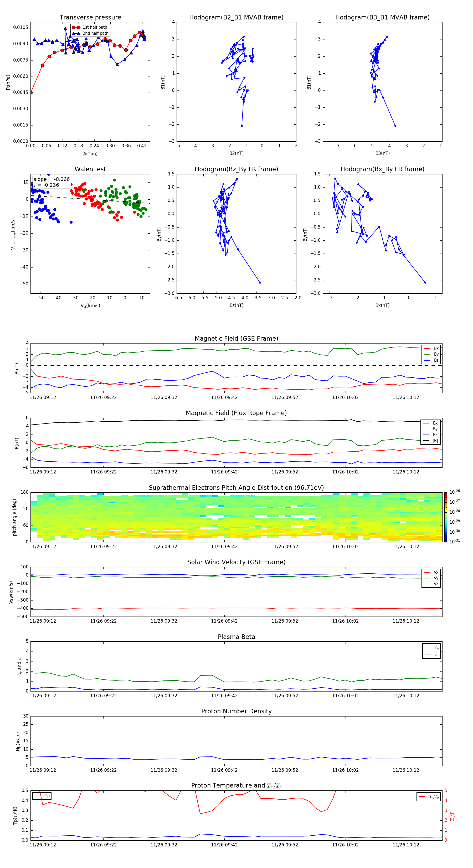
Task: Click '11/26 09:32' tick under Proton Number Density plot
Action: coord(164,770)
